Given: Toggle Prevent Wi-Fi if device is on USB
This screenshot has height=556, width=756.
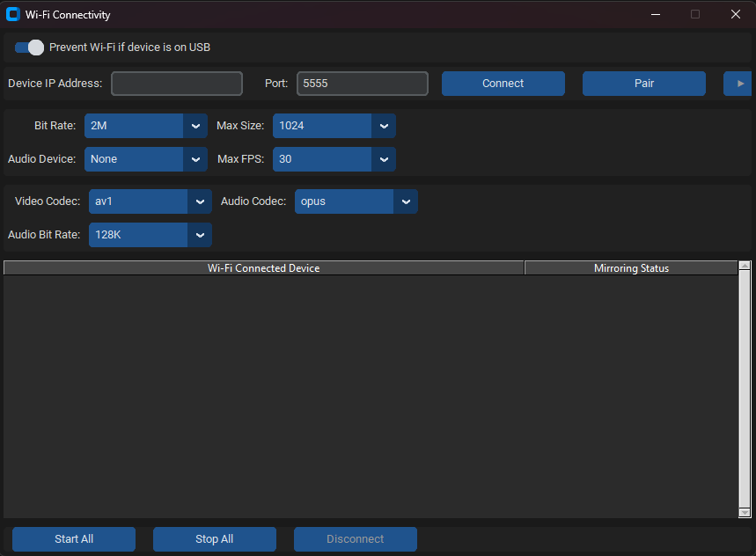Looking at the screenshot, I should click(x=29, y=48).
